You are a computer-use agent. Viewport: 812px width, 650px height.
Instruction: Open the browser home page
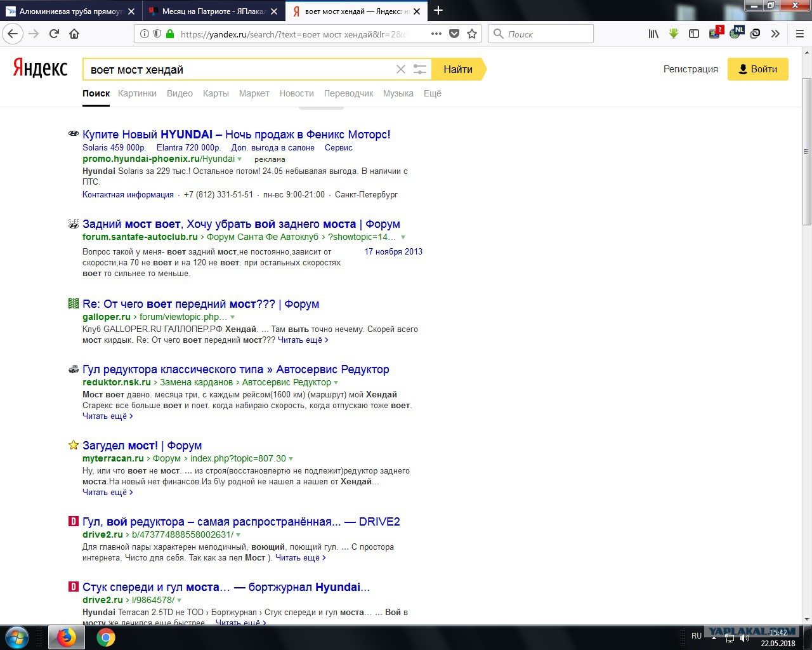click(x=74, y=34)
